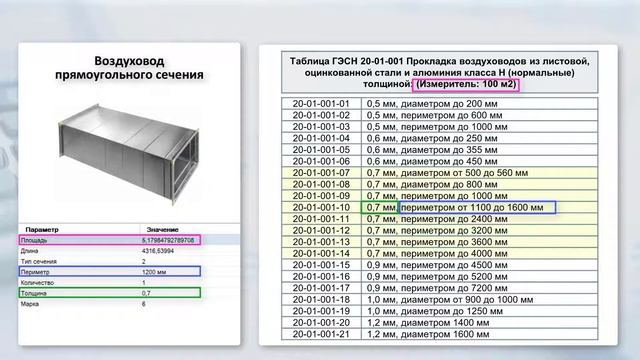Screen dimensions: 640x360
Task: Select code cell 20-01-001-11
Action: coord(321,219)
